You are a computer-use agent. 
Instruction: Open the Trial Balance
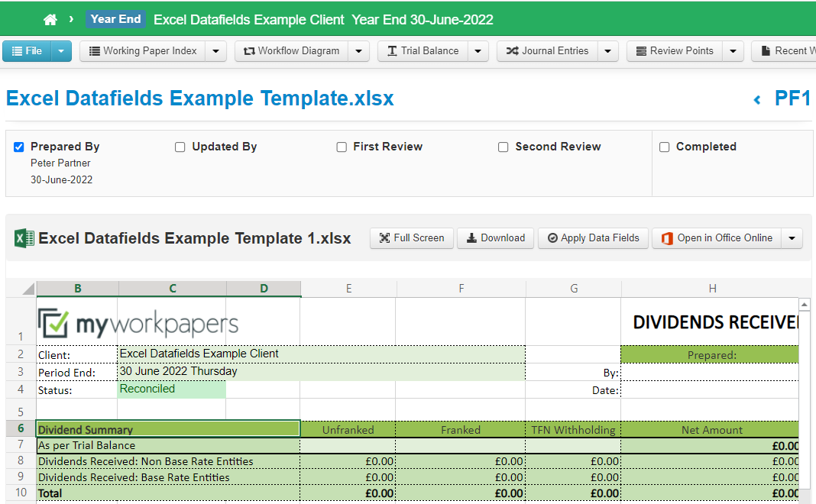pos(423,51)
